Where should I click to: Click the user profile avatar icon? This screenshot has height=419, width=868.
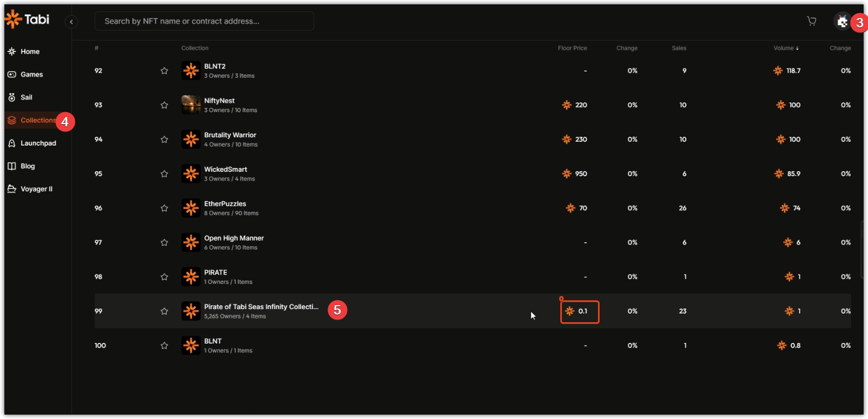click(x=842, y=21)
